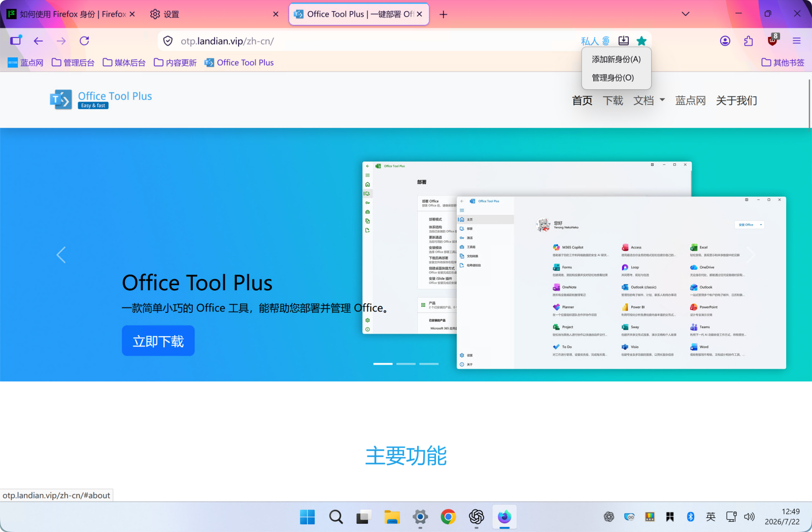This screenshot has height=532, width=812.
Task: Click the 立即下载 button
Action: click(x=158, y=341)
